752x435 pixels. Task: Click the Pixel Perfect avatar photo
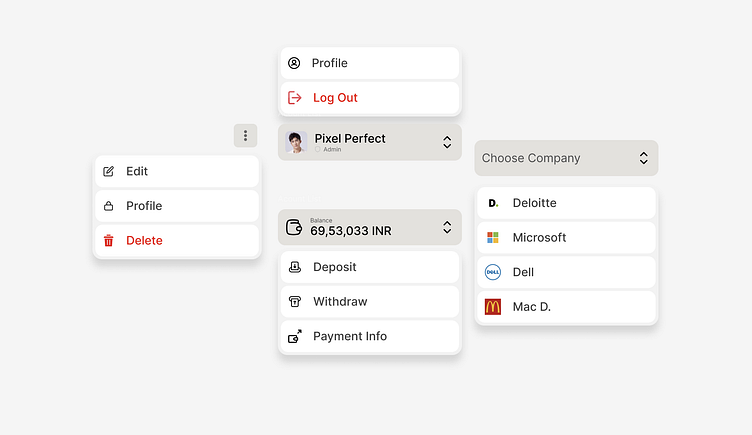296,142
